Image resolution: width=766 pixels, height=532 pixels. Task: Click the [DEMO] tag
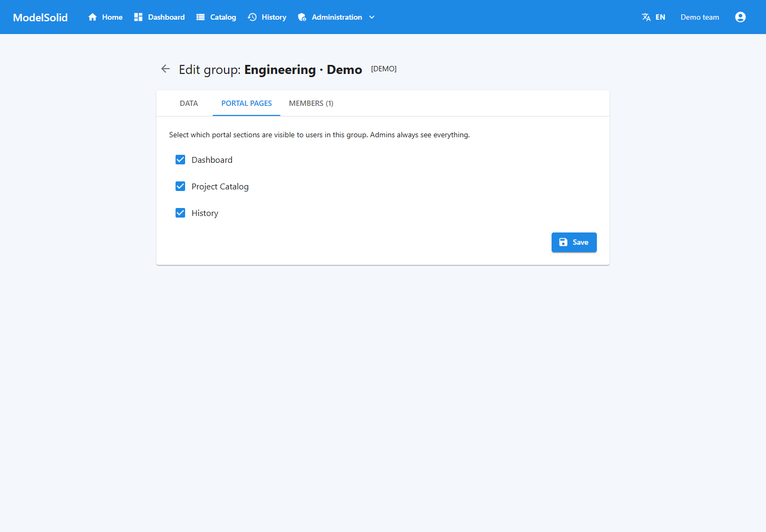click(384, 69)
